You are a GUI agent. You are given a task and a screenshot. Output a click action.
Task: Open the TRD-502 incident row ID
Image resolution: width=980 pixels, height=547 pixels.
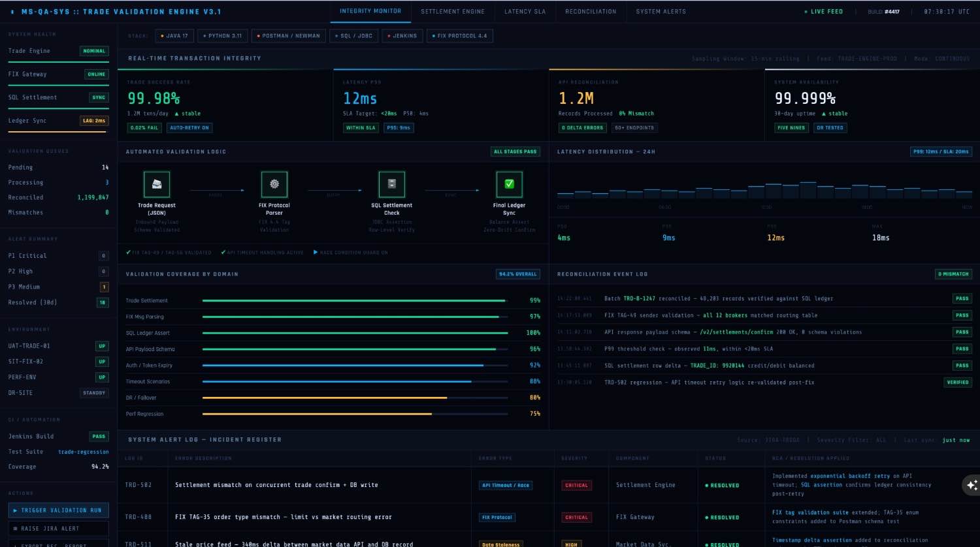point(139,485)
